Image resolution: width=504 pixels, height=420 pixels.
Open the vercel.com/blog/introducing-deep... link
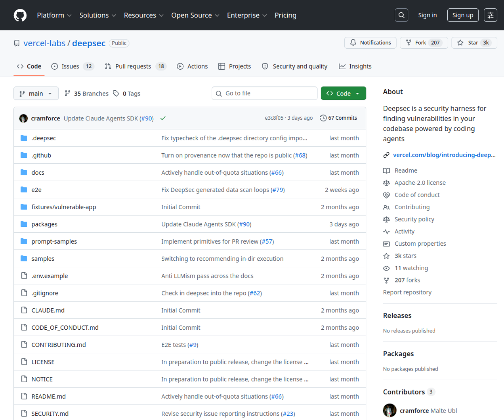[x=444, y=155]
